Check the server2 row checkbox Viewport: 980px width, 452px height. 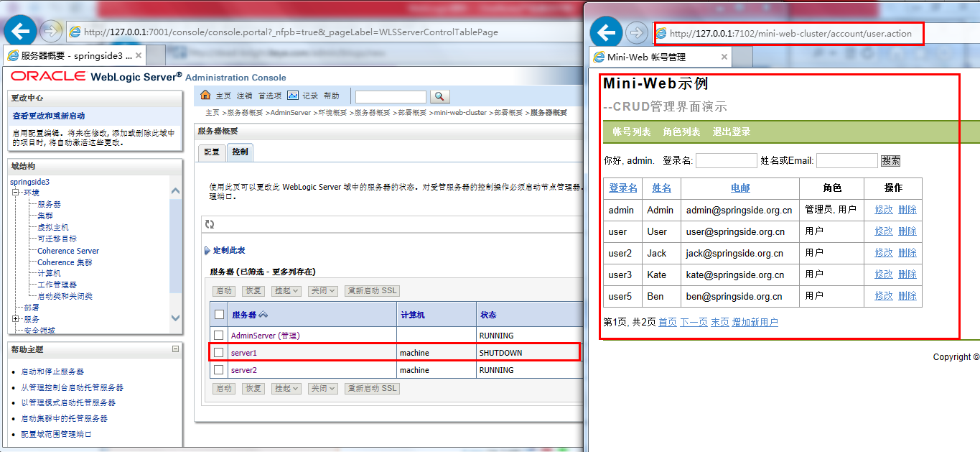pos(219,369)
